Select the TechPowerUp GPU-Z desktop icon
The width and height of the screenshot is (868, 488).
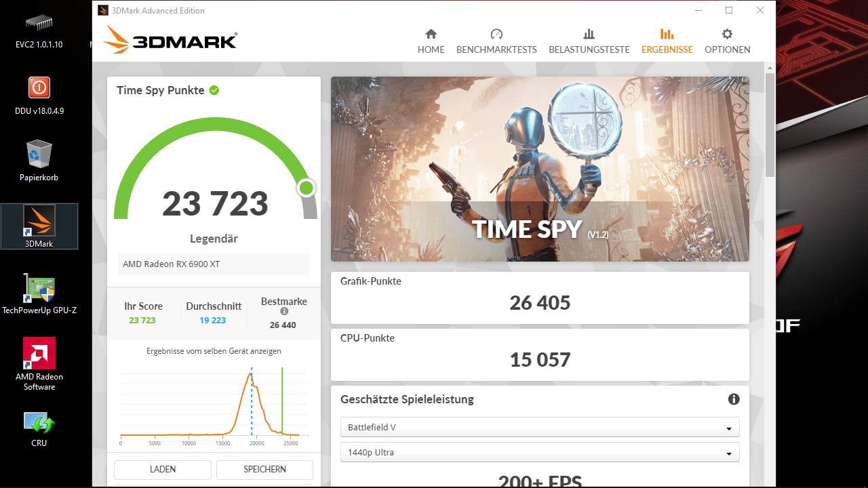39,295
